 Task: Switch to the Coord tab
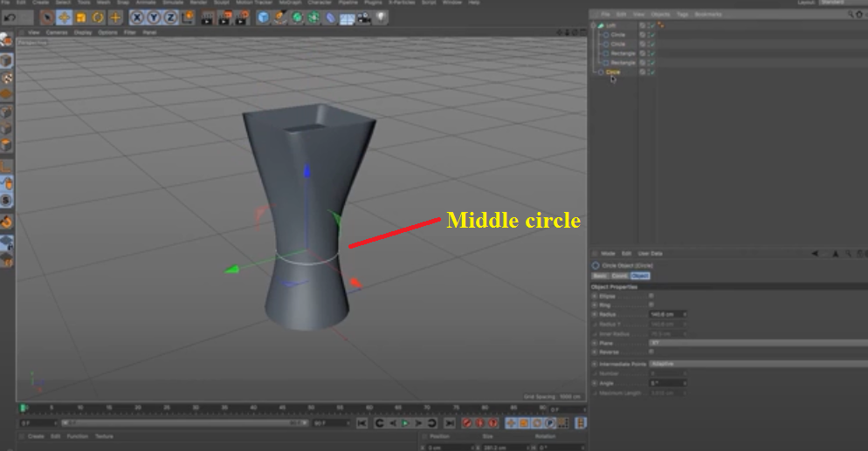pyautogui.click(x=619, y=276)
